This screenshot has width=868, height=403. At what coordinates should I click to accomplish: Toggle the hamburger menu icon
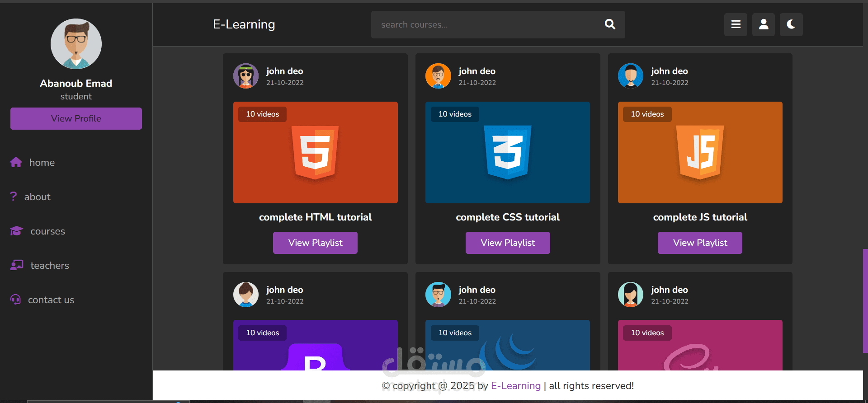(736, 24)
